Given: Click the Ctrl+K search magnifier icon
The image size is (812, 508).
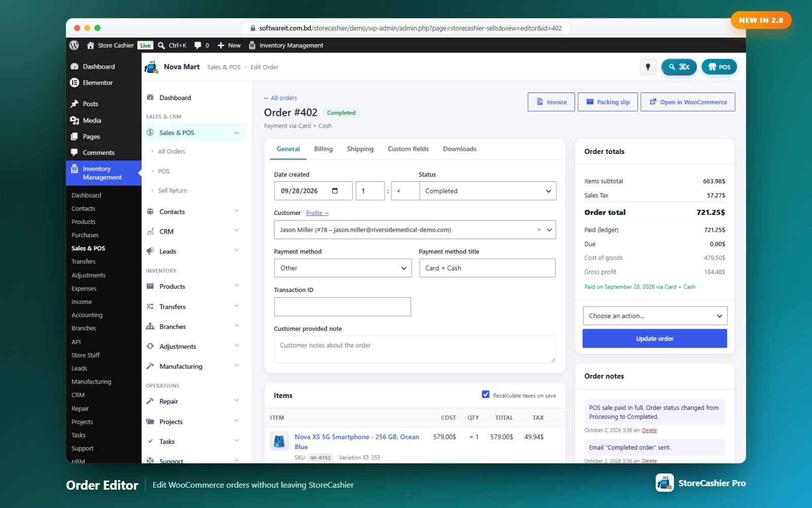Looking at the screenshot, I should [x=161, y=45].
